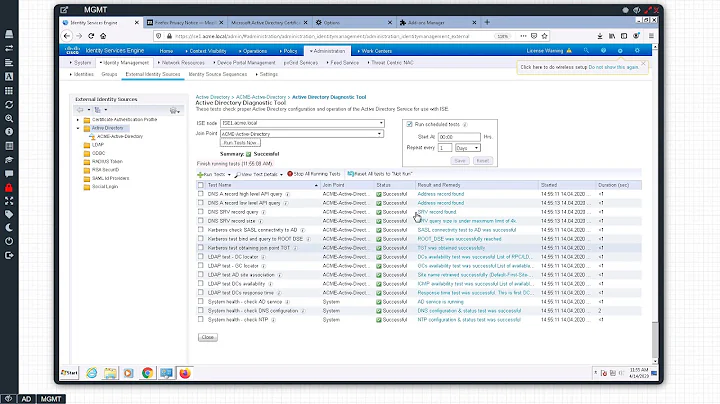Viewport: 720px width, 404px height.
Task: Check DNS SRV record size row
Action: click(x=201, y=221)
